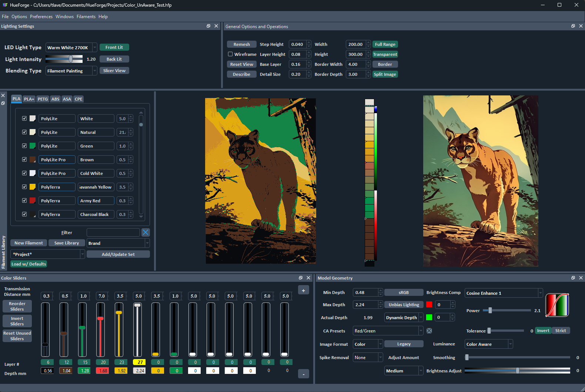Open the File menu
This screenshot has width=585, height=392.
[x=5, y=17]
